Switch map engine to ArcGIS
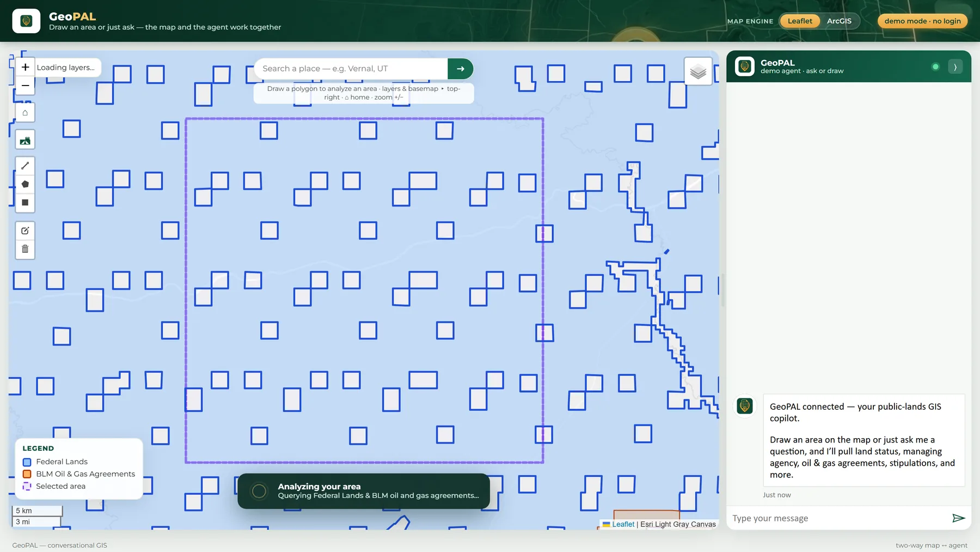Viewport: 980px width, 552px height. (839, 21)
